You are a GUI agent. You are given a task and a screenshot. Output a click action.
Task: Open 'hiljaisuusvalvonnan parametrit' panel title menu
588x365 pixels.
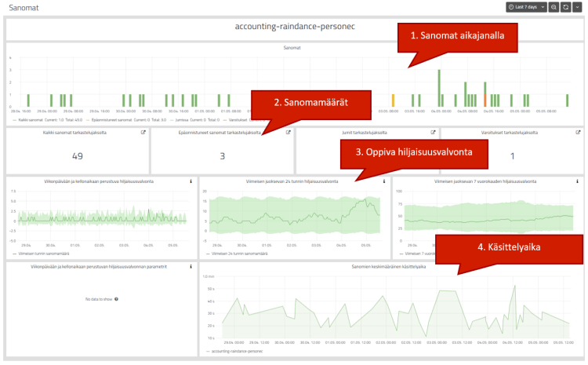tap(99, 267)
